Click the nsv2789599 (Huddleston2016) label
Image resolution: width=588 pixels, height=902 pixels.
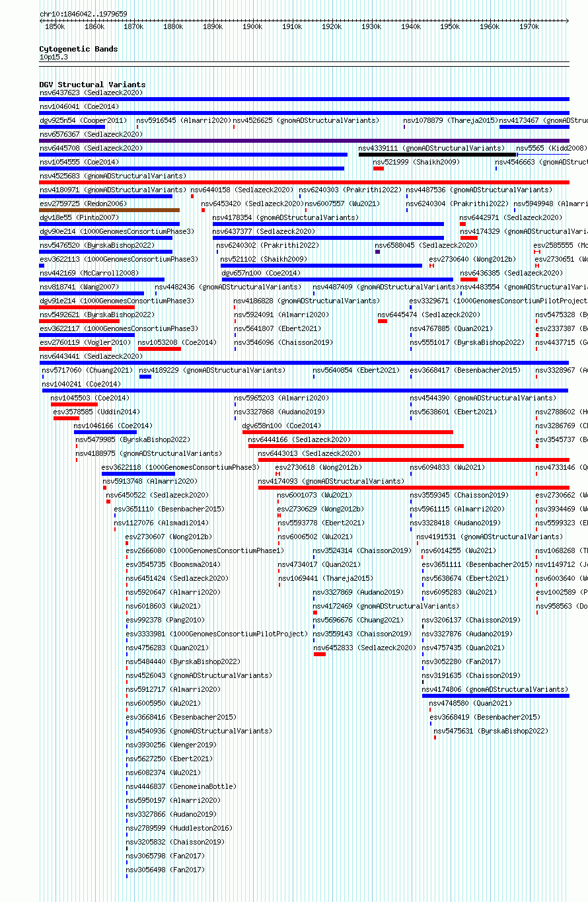(179, 828)
